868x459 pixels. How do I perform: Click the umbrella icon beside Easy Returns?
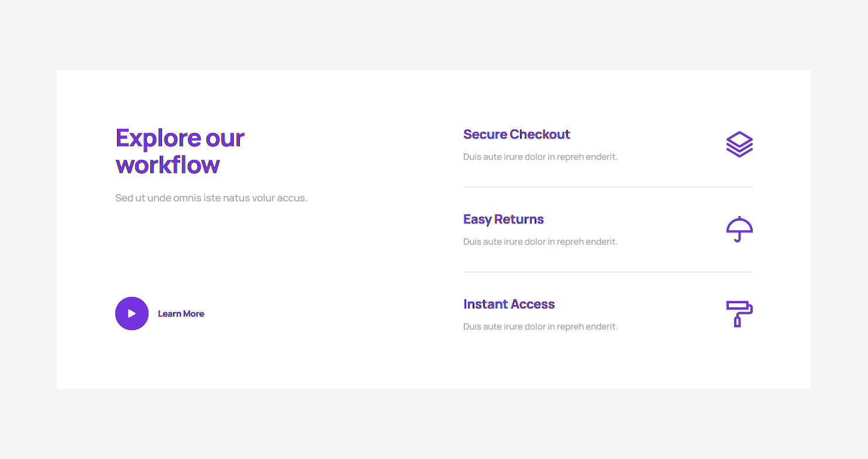pos(739,229)
